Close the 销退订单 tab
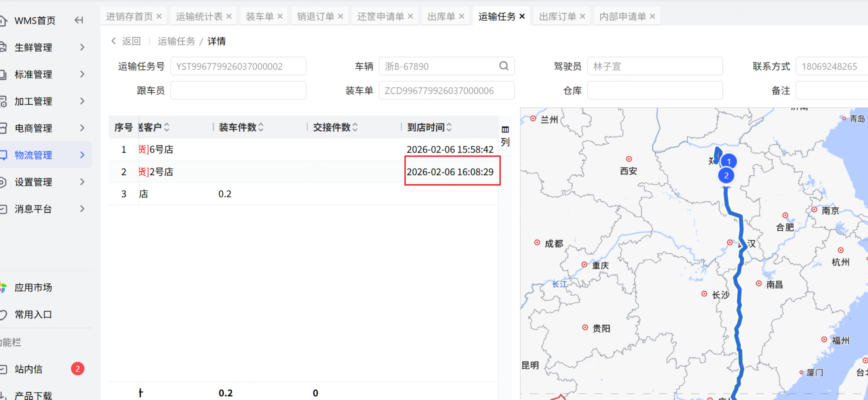Image resolution: width=868 pixels, height=400 pixels. [x=341, y=16]
